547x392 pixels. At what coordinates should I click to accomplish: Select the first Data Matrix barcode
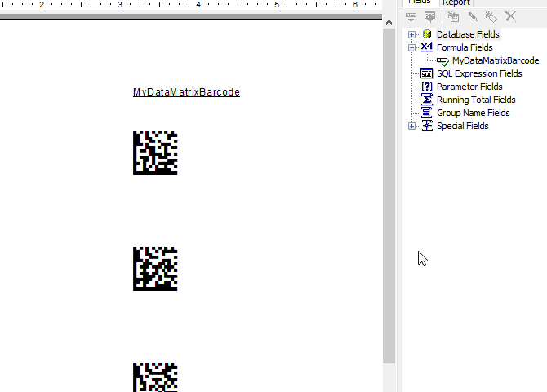pos(155,153)
